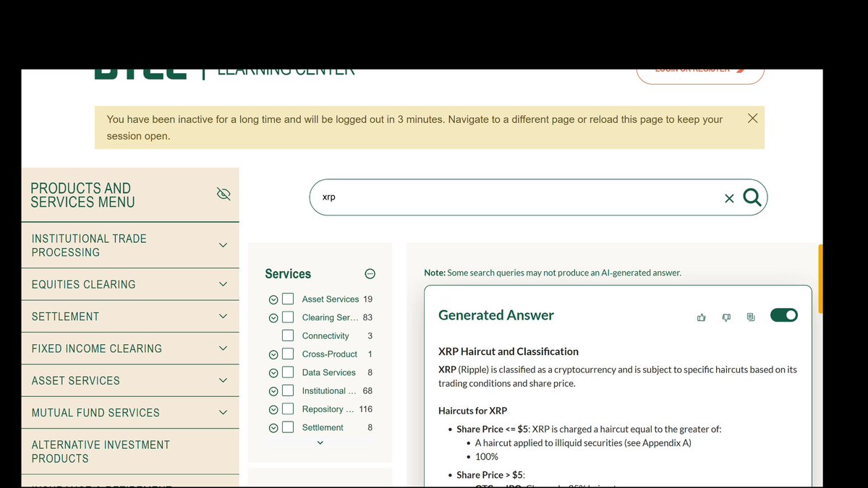Expand the Clearing Services facet arrow
The width and height of the screenshot is (868, 488).
[273, 318]
